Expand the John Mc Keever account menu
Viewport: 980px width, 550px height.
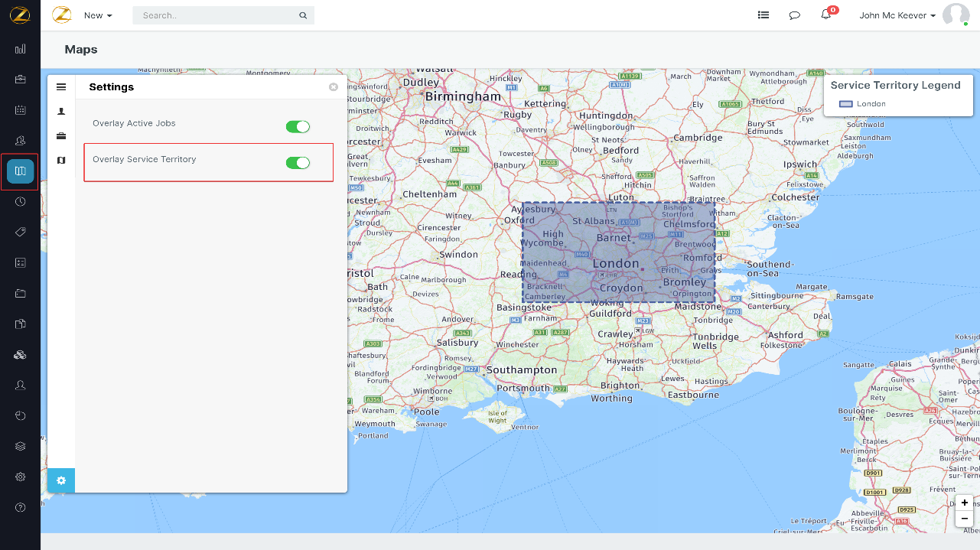pyautogui.click(x=897, y=15)
